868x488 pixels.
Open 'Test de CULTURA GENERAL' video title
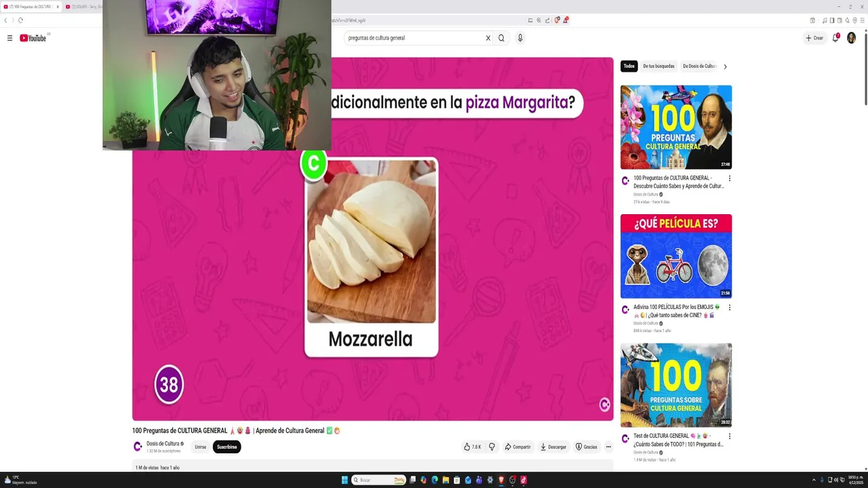coord(678,440)
